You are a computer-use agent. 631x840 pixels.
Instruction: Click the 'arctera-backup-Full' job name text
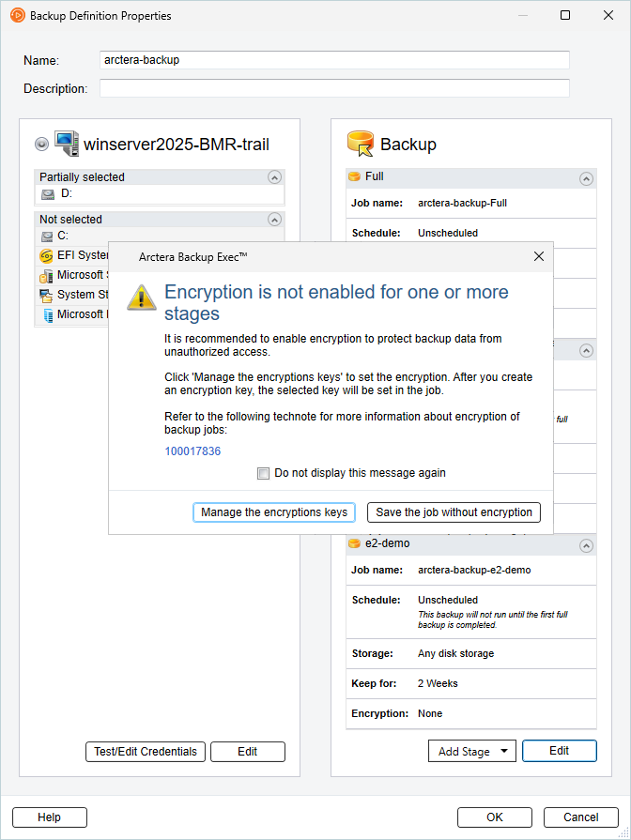(463, 204)
